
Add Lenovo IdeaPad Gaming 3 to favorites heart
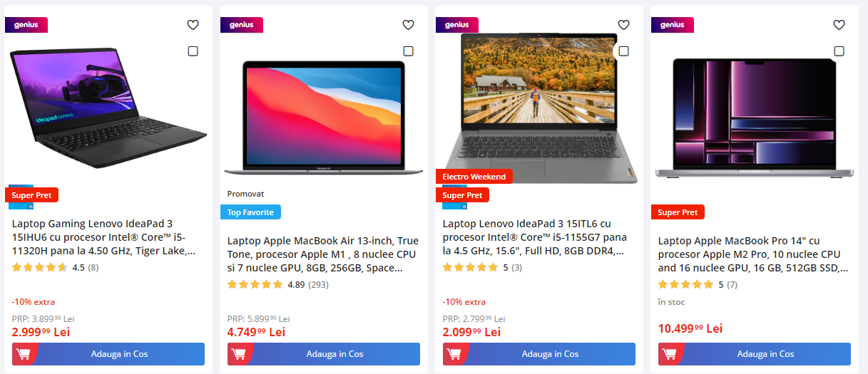point(193,25)
